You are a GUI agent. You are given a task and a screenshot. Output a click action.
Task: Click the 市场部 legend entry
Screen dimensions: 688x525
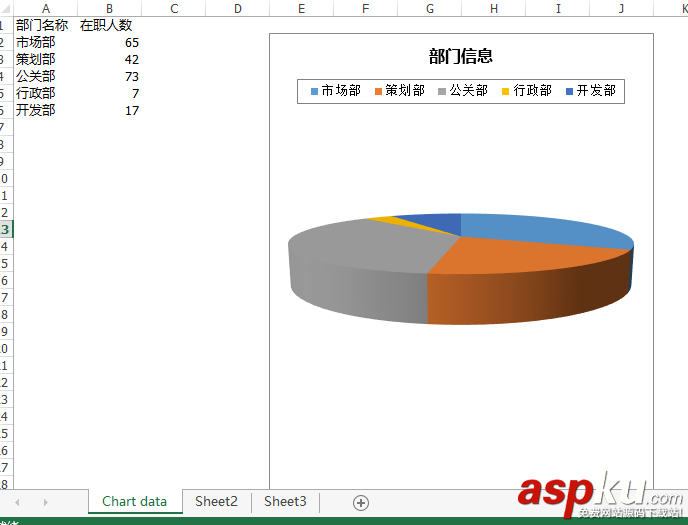point(336,91)
